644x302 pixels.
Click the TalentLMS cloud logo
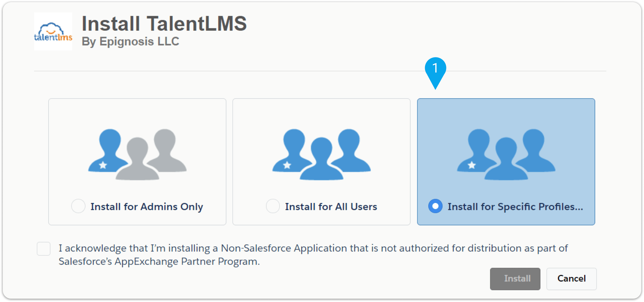[x=53, y=31]
